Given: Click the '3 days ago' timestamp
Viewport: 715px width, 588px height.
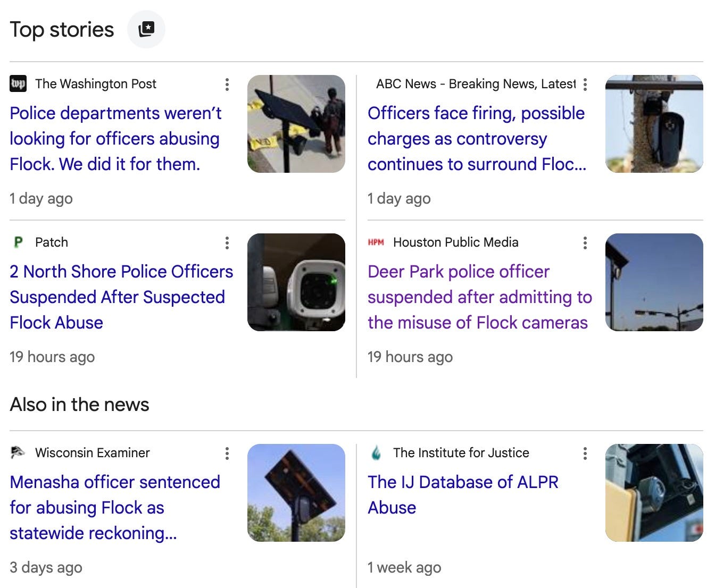Looking at the screenshot, I should click(x=46, y=567).
